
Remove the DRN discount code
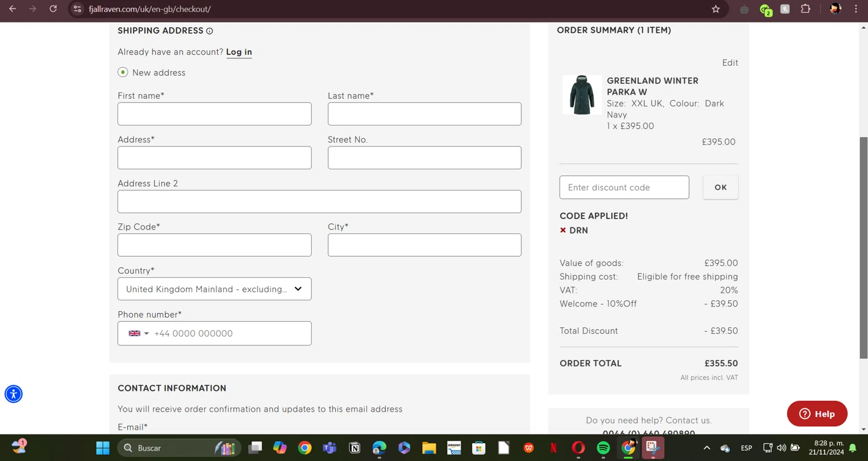pyautogui.click(x=563, y=230)
